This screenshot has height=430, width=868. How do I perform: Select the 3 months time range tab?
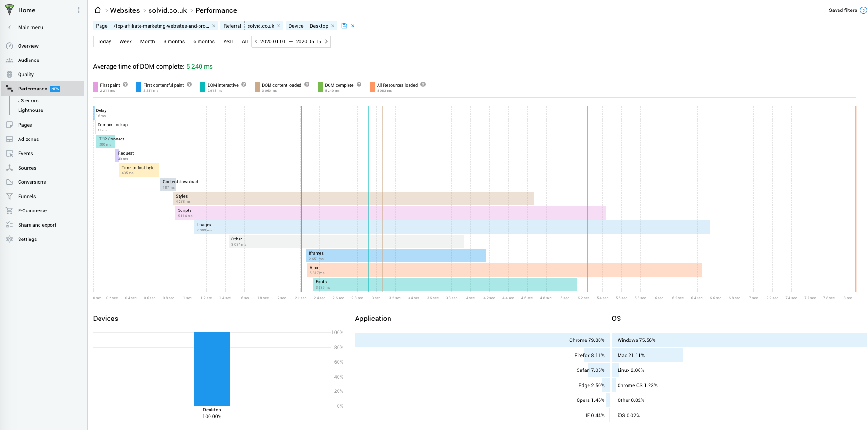[174, 41]
